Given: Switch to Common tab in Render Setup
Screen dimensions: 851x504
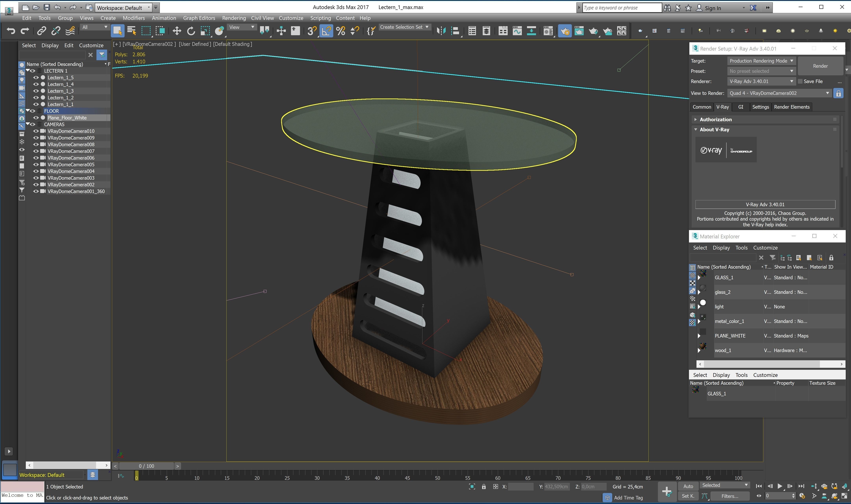Looking at the screenshot, I should click(702, 107).
